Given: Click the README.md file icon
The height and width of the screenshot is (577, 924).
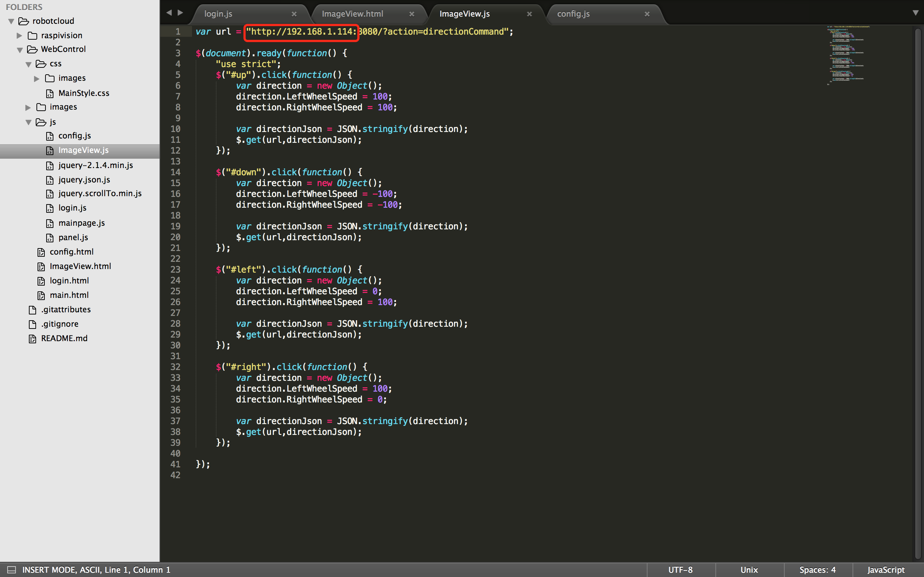Looking at the screenshot, I should (x=32, y=339).
